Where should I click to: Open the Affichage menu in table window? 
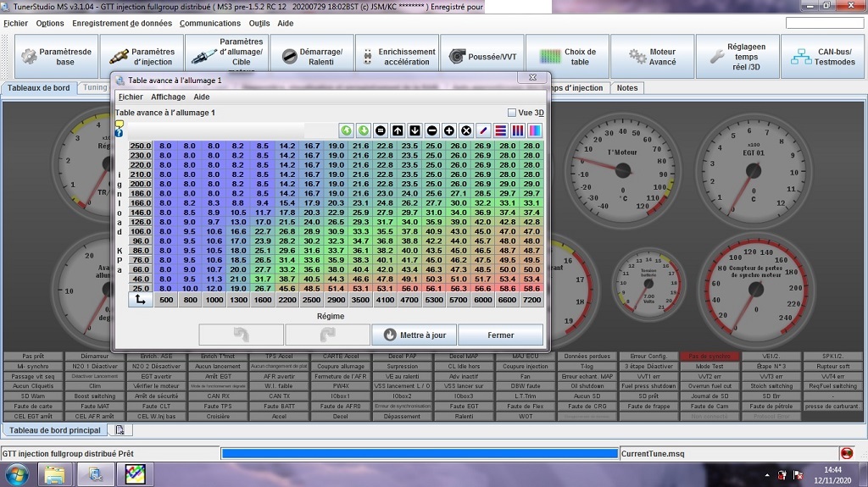(168, 97)
